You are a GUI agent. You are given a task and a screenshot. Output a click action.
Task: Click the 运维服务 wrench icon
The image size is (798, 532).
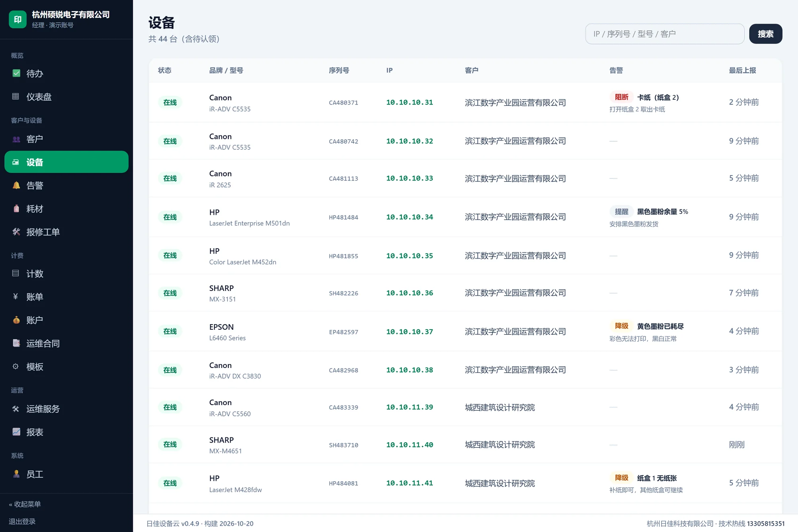[x=16, y=409]
